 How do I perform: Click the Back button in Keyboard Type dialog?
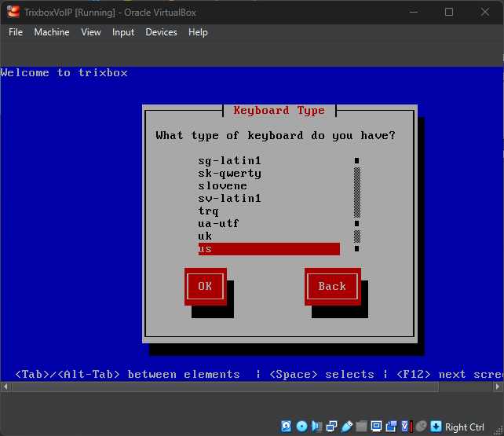pos(333,287)
